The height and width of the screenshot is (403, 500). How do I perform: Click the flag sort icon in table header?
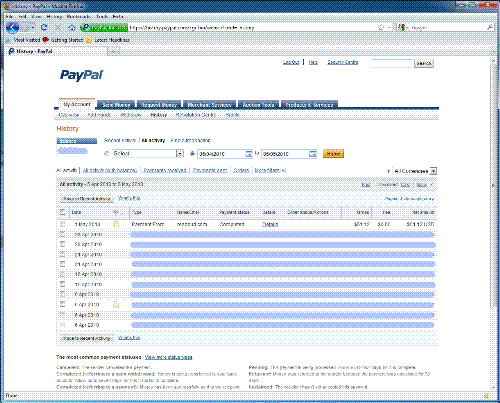click(116, 212)
